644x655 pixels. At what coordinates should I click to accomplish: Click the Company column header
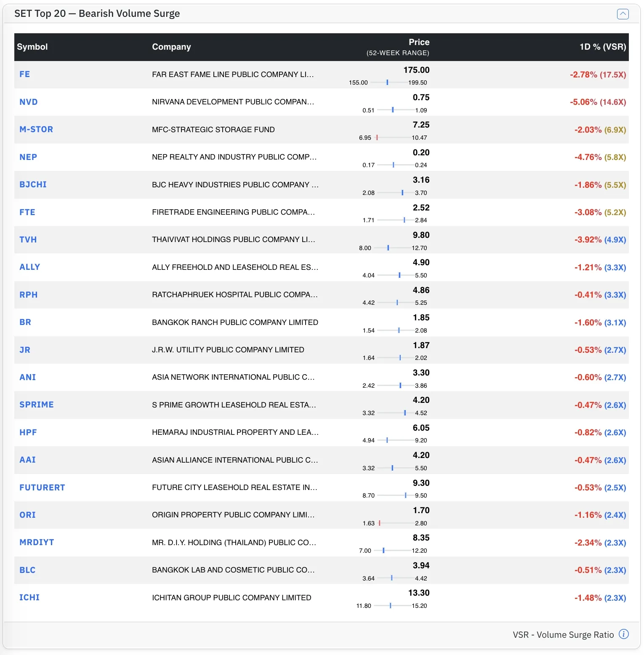pyautogui.click(x=171, y=47)
